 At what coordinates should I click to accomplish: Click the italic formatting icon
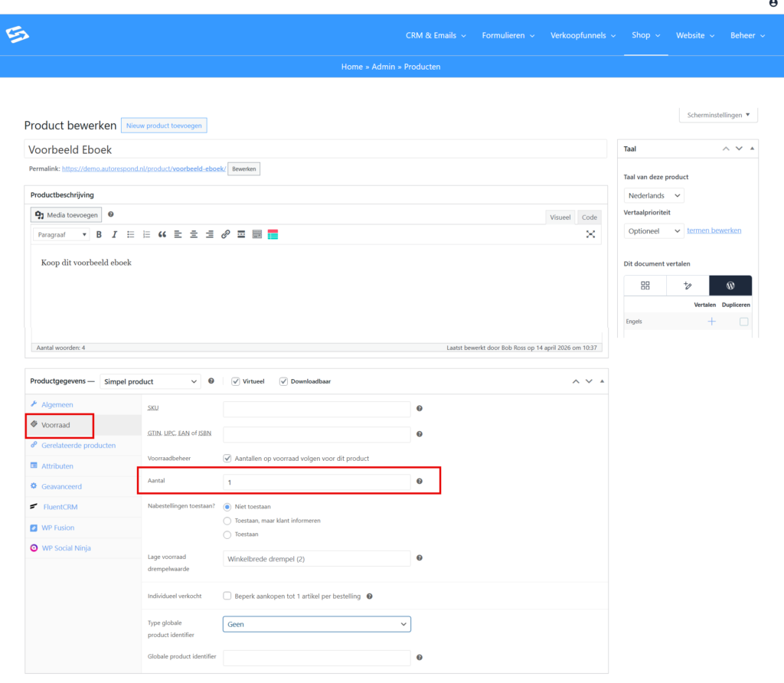(x=114, y=234)
